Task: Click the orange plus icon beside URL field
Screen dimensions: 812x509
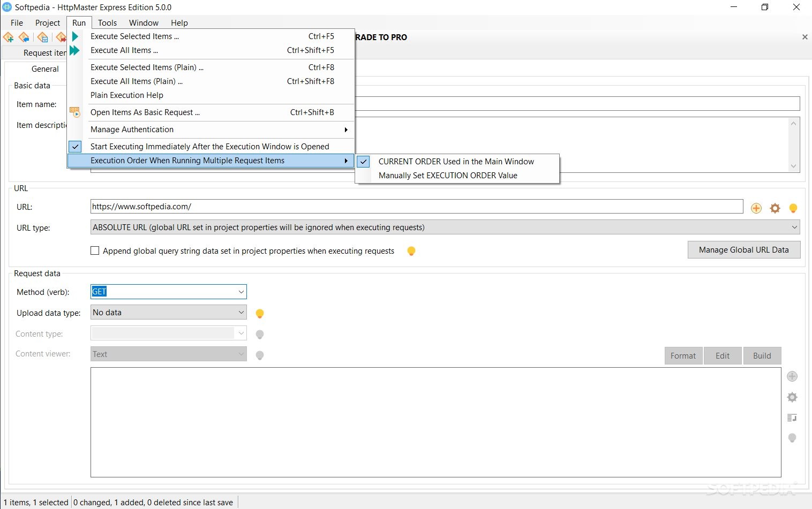Action: click(x=756, y=208)
